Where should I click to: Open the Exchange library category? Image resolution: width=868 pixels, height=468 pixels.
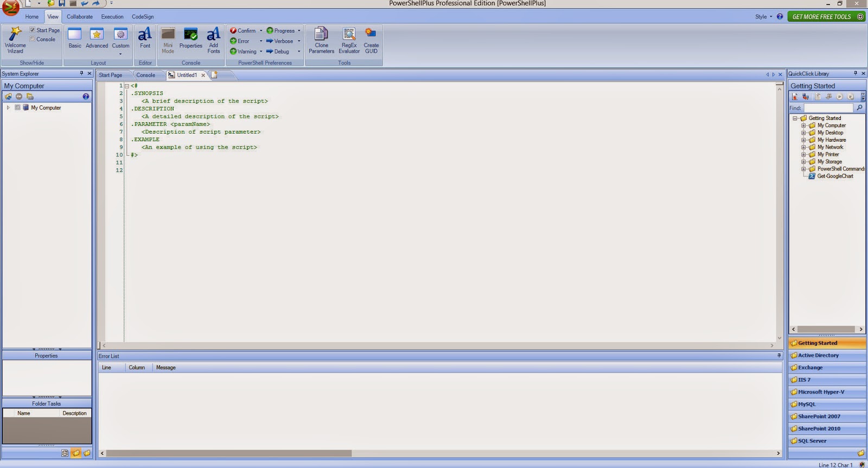pyautogui.click(x=827, y=368)
